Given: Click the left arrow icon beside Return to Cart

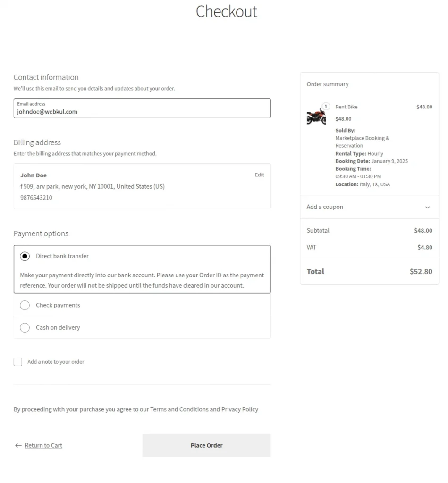Looking at the screenshot, I should 18,445.
